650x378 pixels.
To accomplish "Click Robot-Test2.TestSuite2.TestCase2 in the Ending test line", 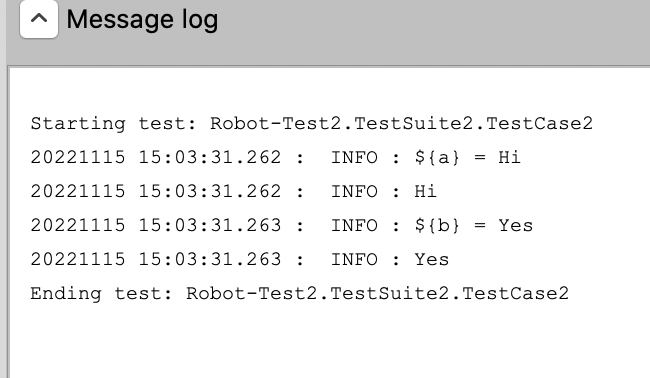I will click(x=377, y=293).
